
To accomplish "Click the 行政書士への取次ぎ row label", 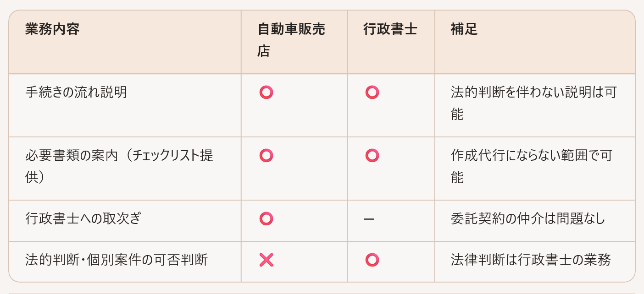I will click(x=83, y=219).
